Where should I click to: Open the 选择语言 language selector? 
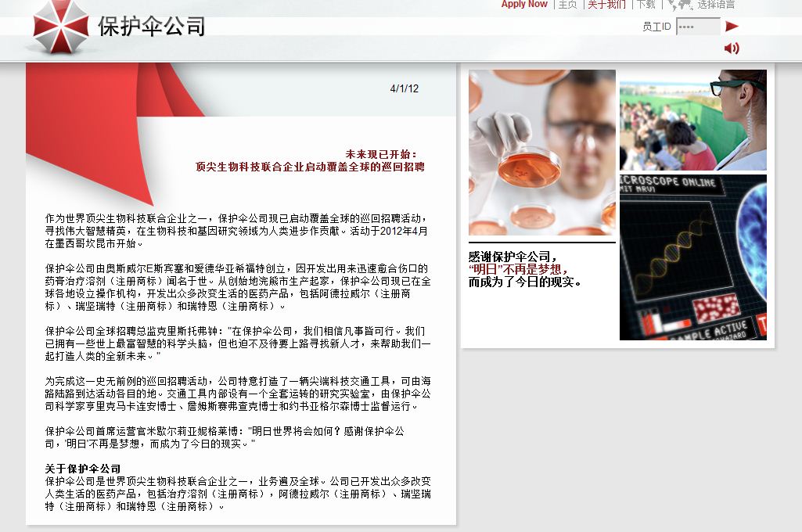(716, 5)
